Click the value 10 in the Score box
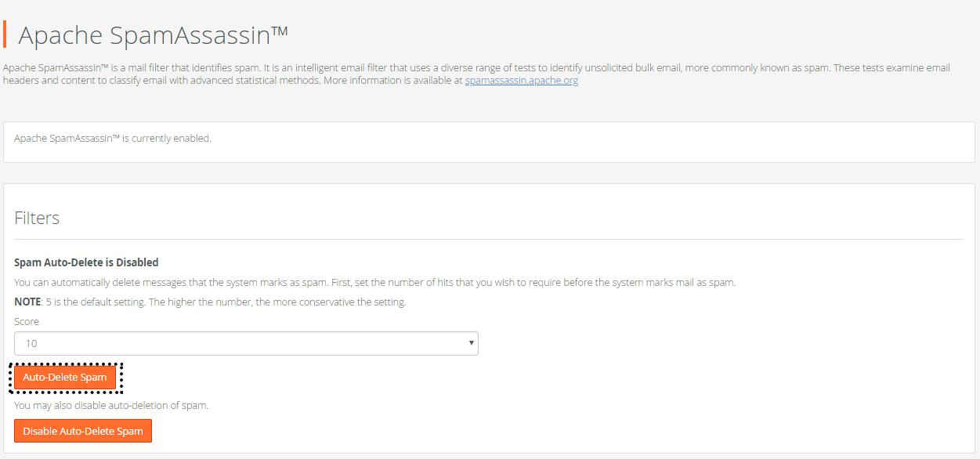The width and height of the screenshot is (980, 459). pos(31,343)
